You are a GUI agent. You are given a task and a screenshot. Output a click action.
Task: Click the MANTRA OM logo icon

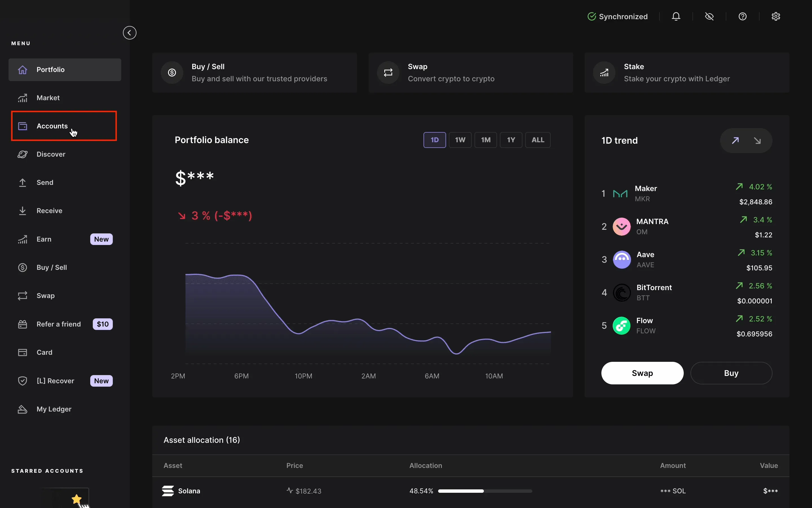(622, 226)
